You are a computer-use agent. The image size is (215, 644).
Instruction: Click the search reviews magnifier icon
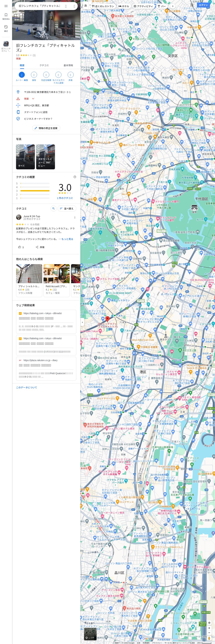[53, 208]
